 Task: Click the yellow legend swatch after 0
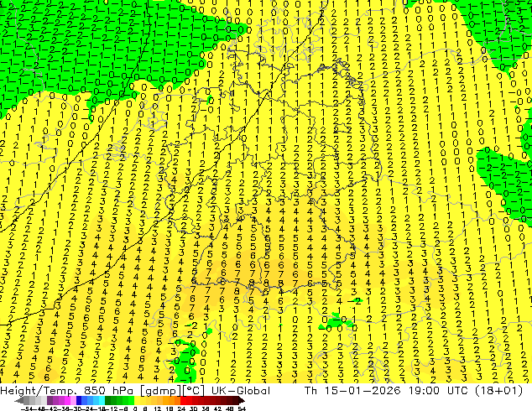137,400
